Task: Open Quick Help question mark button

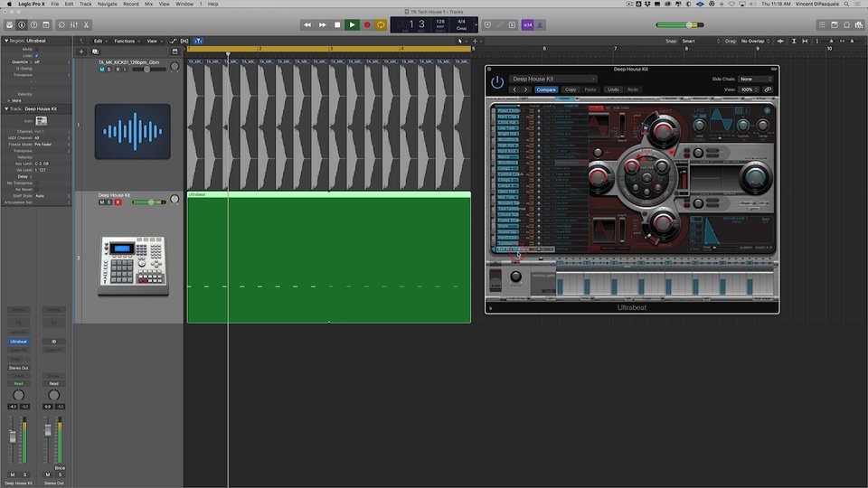Action: click(33, 25)
